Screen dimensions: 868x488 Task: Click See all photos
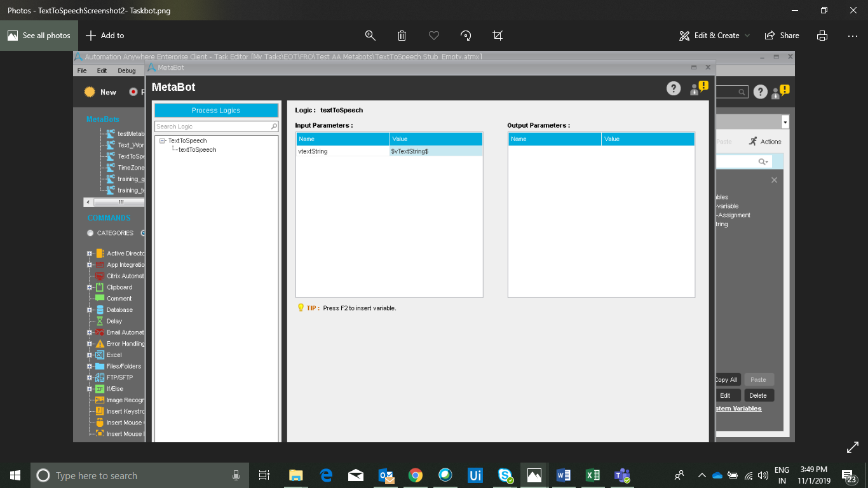point(39,36)
